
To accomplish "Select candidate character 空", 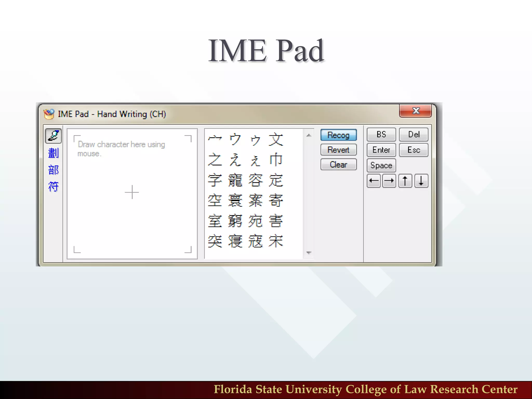I will point(215,200).
